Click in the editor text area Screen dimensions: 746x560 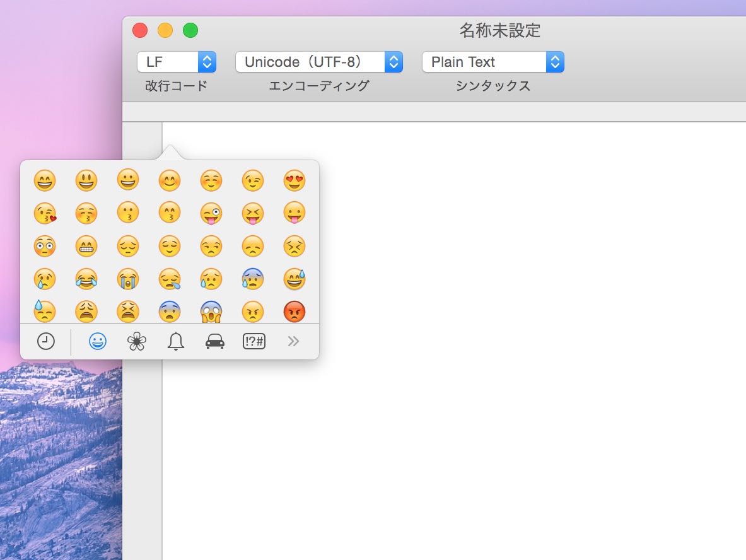[x=454, y=341]
